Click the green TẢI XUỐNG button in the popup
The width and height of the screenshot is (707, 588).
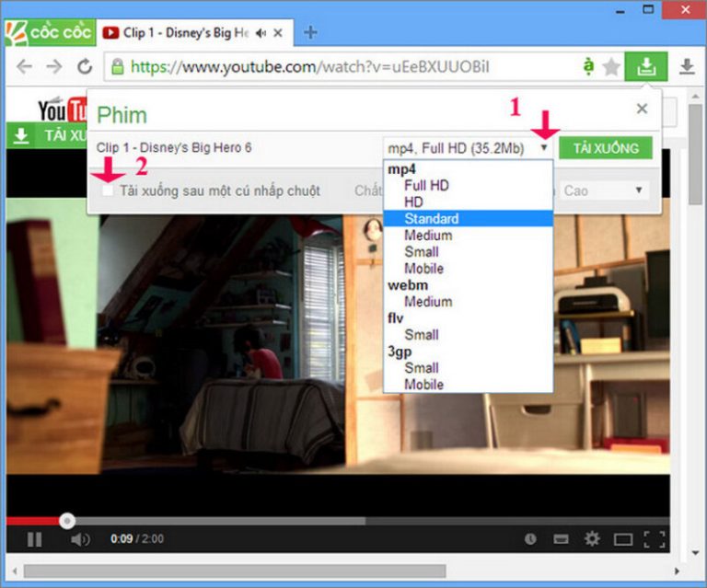click(x=606, y=148)
